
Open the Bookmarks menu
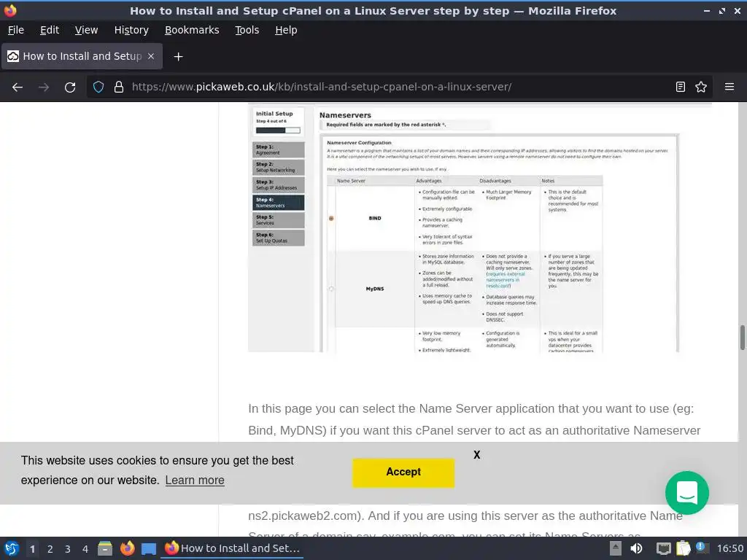point(192,30)
